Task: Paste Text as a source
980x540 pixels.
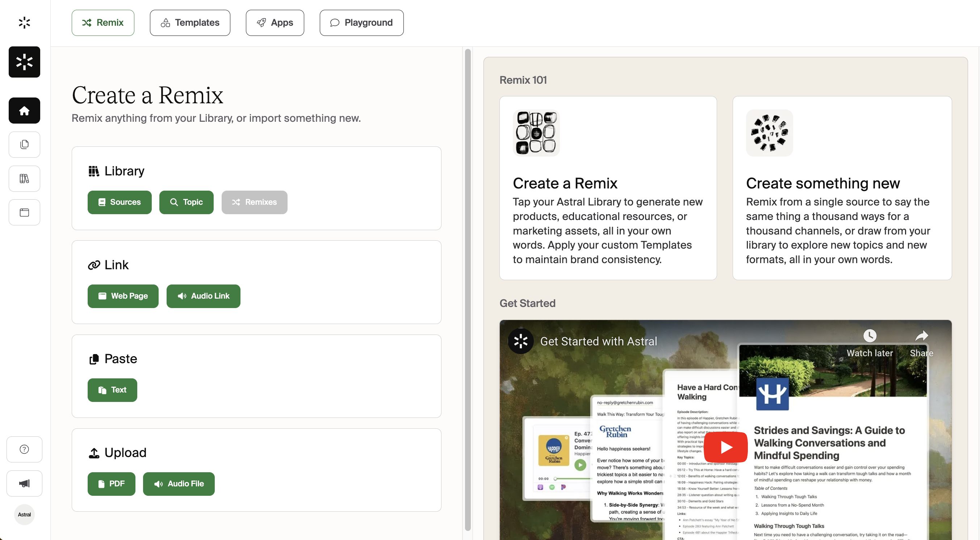Action: (112, 390)
